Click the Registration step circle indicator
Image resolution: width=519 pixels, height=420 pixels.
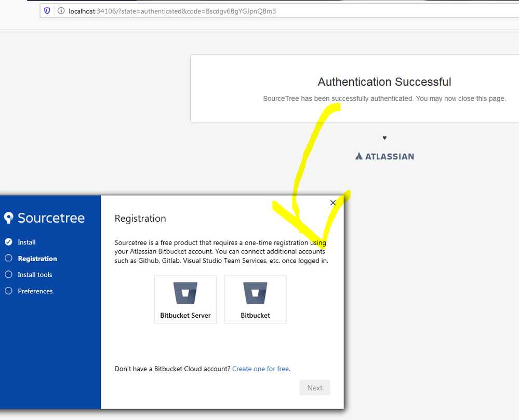tap(9, 258)
